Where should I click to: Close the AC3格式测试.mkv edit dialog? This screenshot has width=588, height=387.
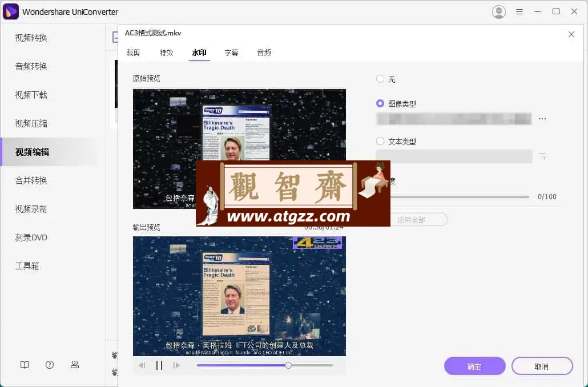571,34
